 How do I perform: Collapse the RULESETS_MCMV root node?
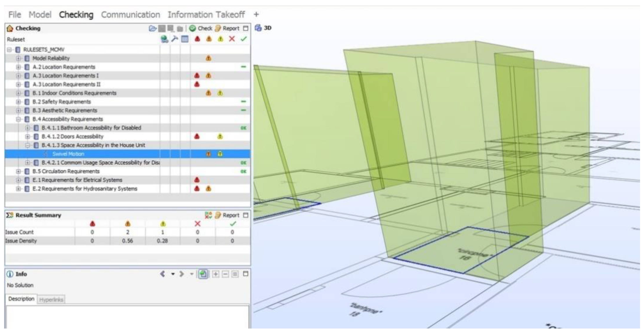9,50
